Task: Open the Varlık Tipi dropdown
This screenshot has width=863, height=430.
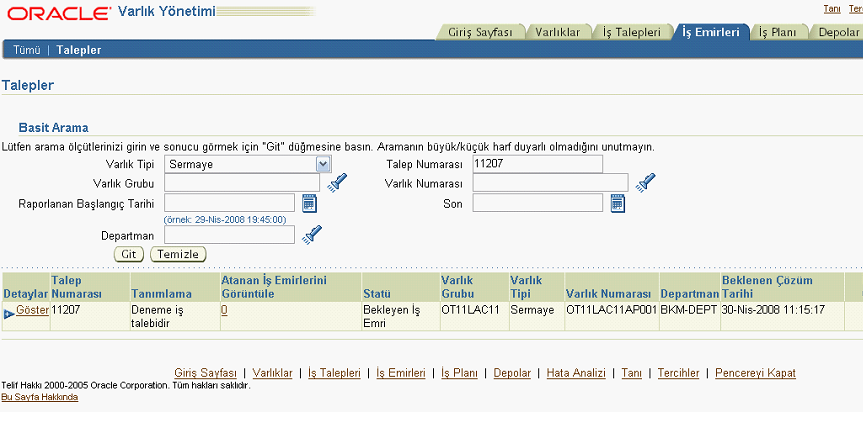Action: pos(323,164)
